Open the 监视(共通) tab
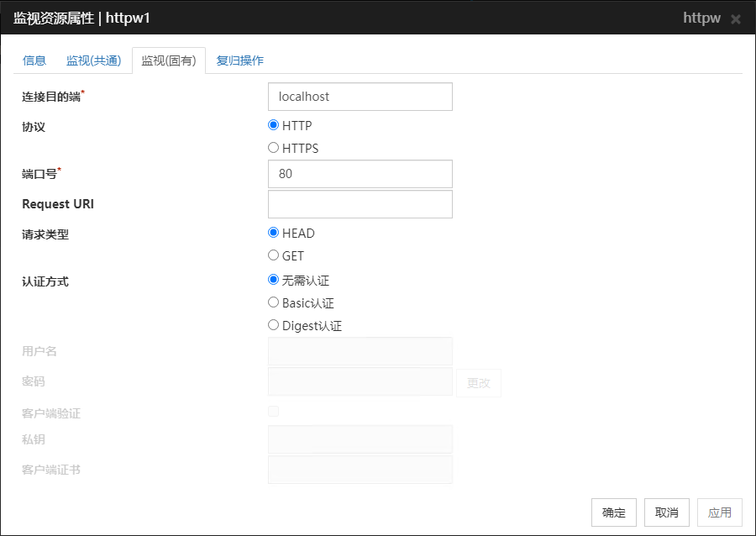The image size is (756, 536). [94, 60]
